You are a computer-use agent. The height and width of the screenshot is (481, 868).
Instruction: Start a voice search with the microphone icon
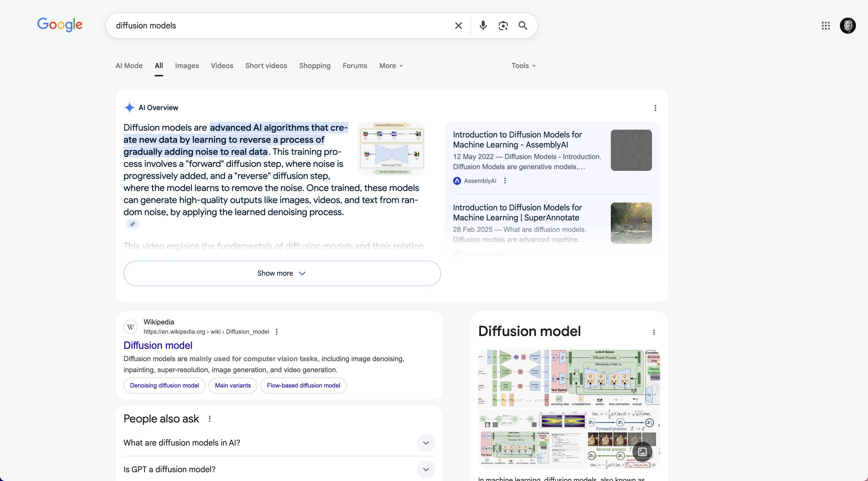[x=483, y=25]
